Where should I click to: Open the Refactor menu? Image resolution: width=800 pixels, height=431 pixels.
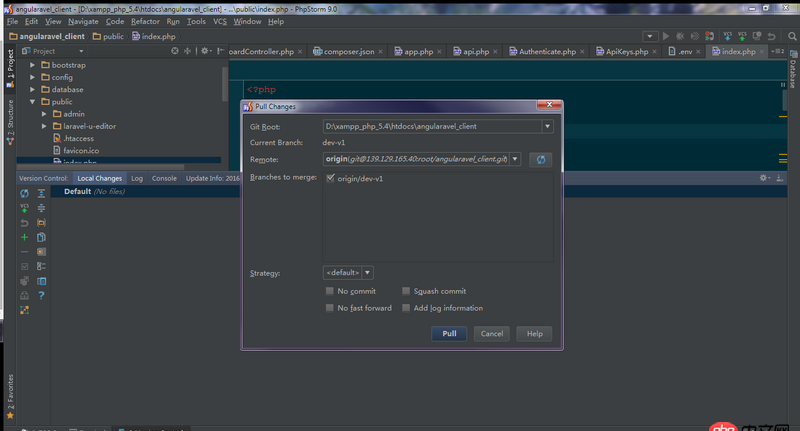tap(145, 21)
